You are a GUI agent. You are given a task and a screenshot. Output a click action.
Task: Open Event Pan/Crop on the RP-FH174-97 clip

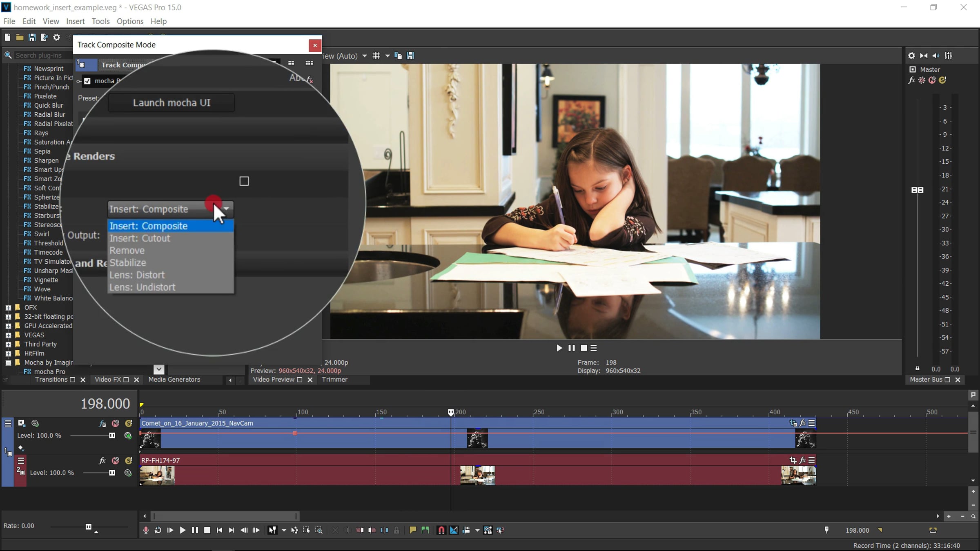[793, 460]
